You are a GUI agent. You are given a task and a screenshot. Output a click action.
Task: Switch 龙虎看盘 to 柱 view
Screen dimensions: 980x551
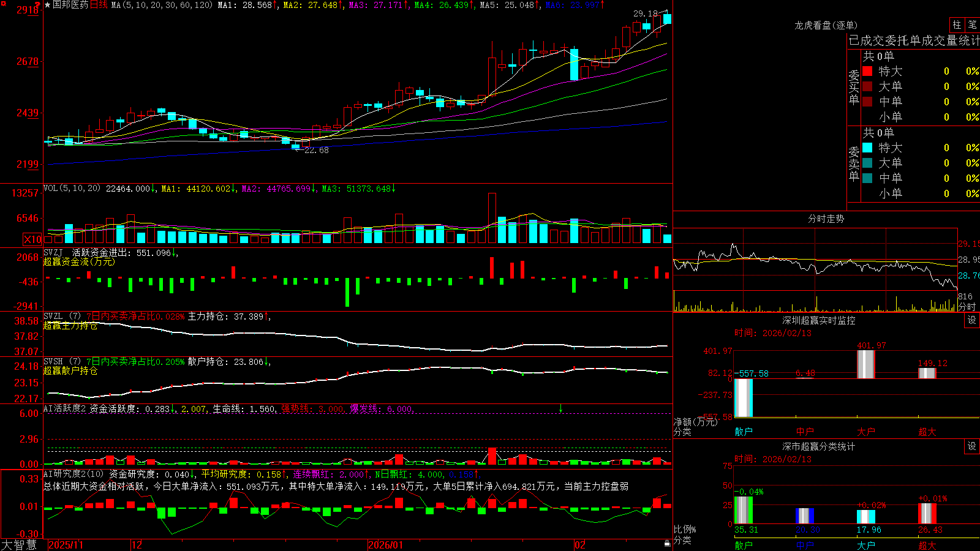(x=957, y=24)
